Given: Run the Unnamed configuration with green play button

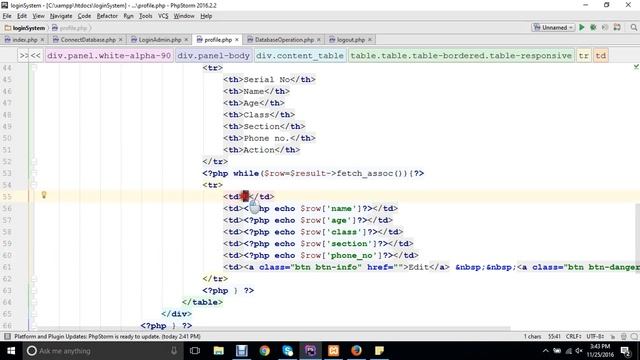Looking at the screenshot, I should [582, 27].
